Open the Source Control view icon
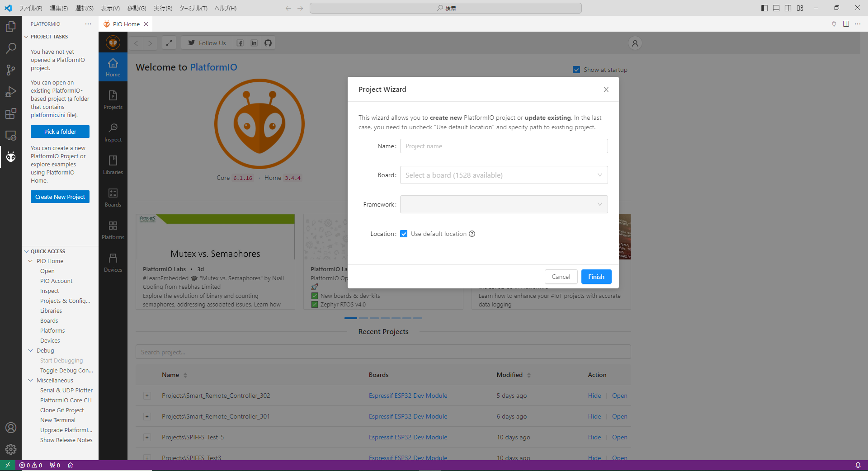The height and width of the screenshot is (471, 868). coord(11,70)
